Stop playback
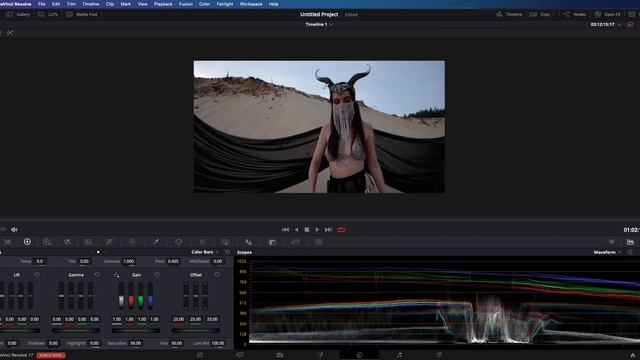 307,230
